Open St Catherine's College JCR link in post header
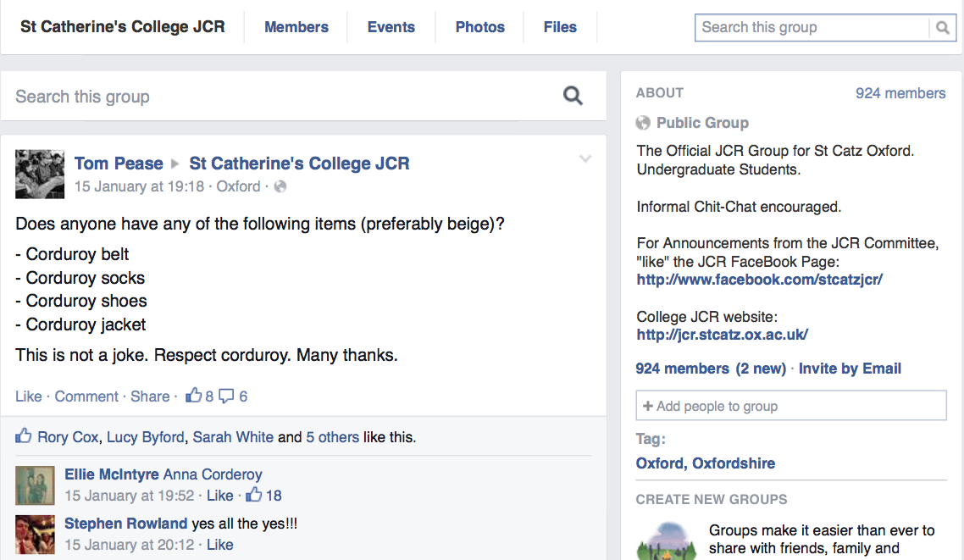This screenshot has height=560, width=964. [x=299, y=164]
